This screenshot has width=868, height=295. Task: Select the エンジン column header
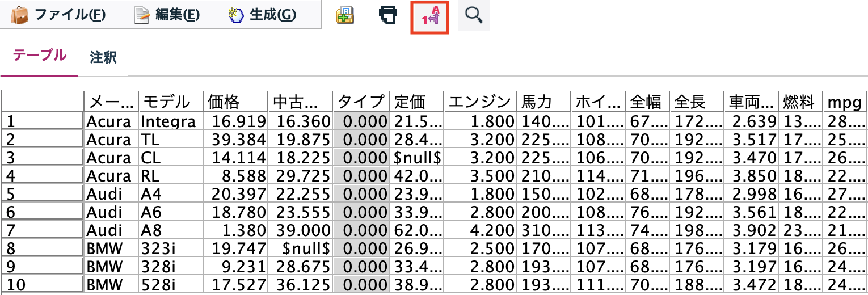coord(479,102)
